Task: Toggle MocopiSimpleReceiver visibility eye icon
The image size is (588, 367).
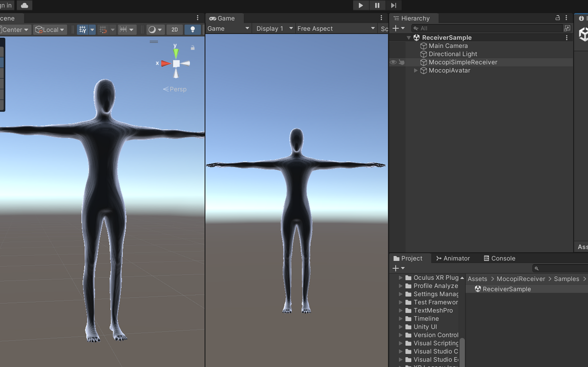Action: pyautogui.click(x=393, y=62)
